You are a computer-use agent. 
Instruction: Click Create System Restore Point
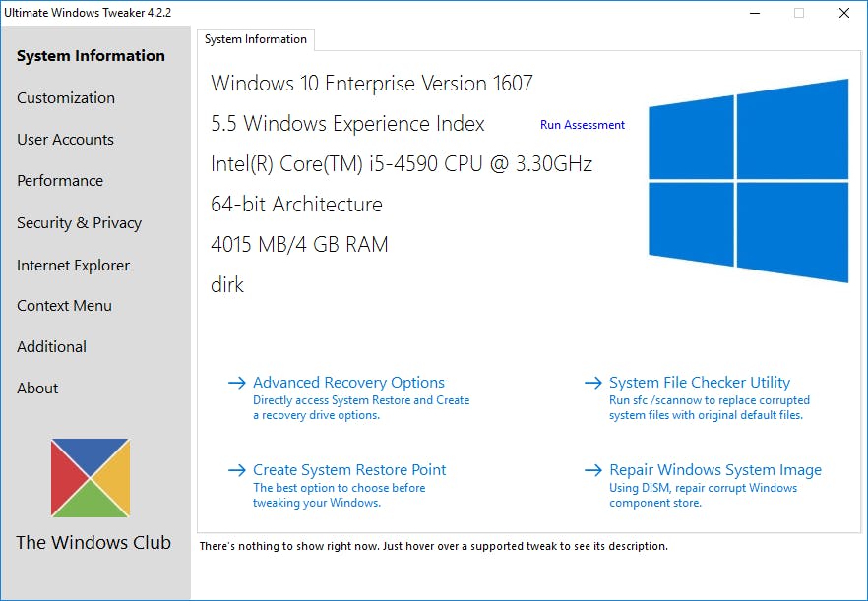coord(349,470)
